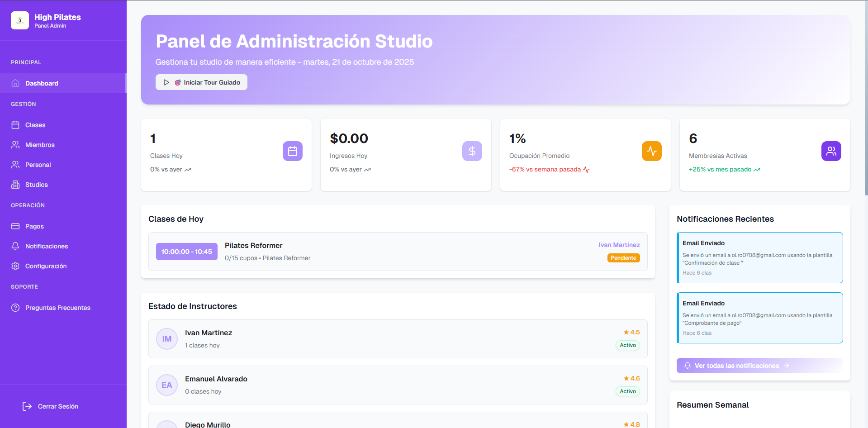Click the calendar icon on the Clases Hoy card
The image size is (868, 428).
pyautogui.click(x=293, y=151)
